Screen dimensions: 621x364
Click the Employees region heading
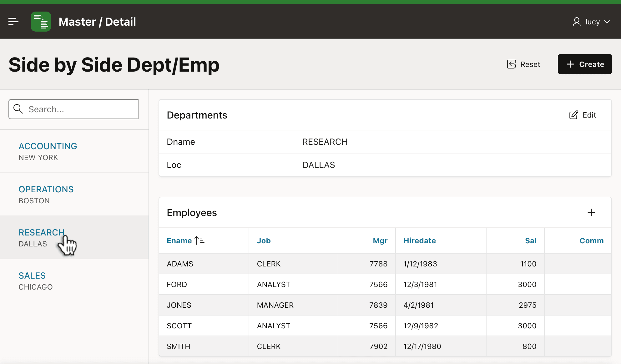192,213
